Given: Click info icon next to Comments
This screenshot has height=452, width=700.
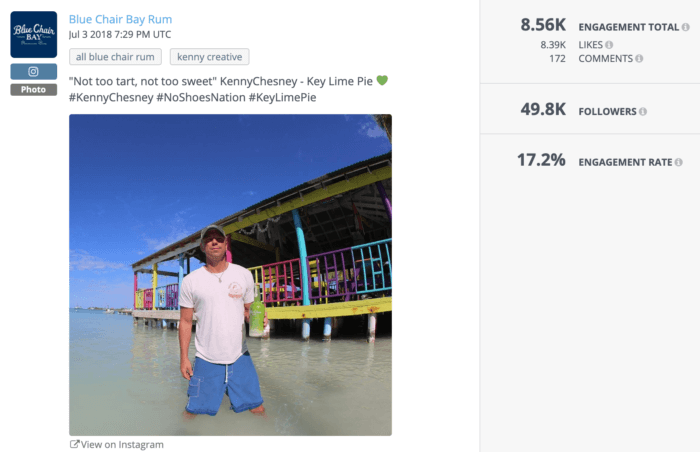Looking at the screenshot, I should (640, 59).
